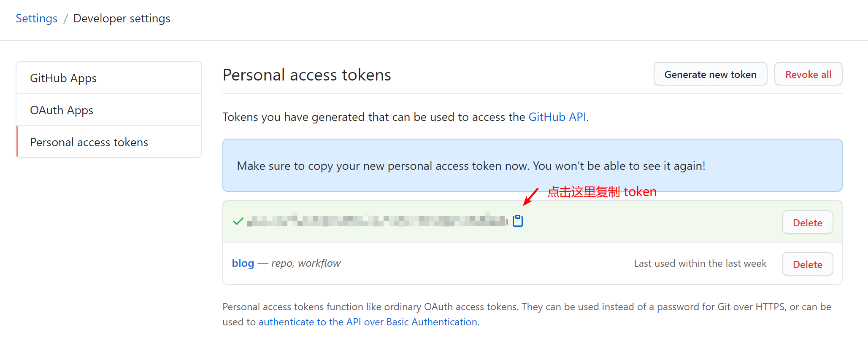This screenshot has height=338, width=868.
Task: Navigate to Settings via breadcrumb
Action: pyautogui.click(x=36, y=18)
